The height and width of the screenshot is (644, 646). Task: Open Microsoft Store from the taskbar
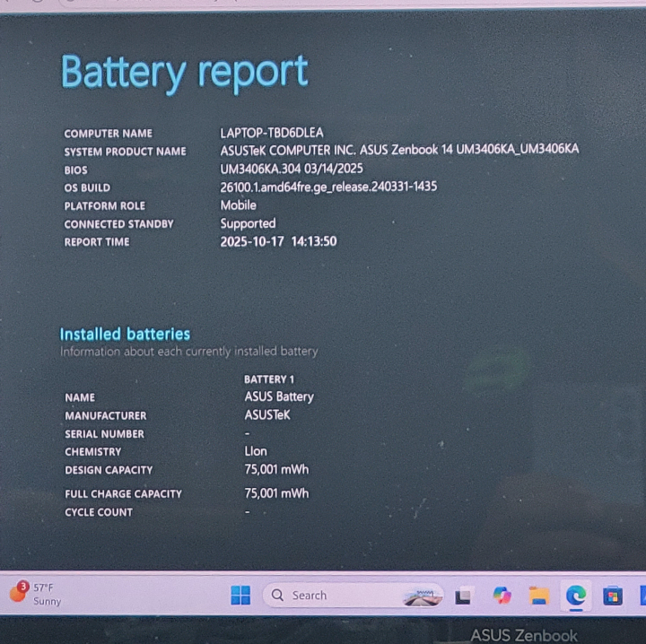613,596
